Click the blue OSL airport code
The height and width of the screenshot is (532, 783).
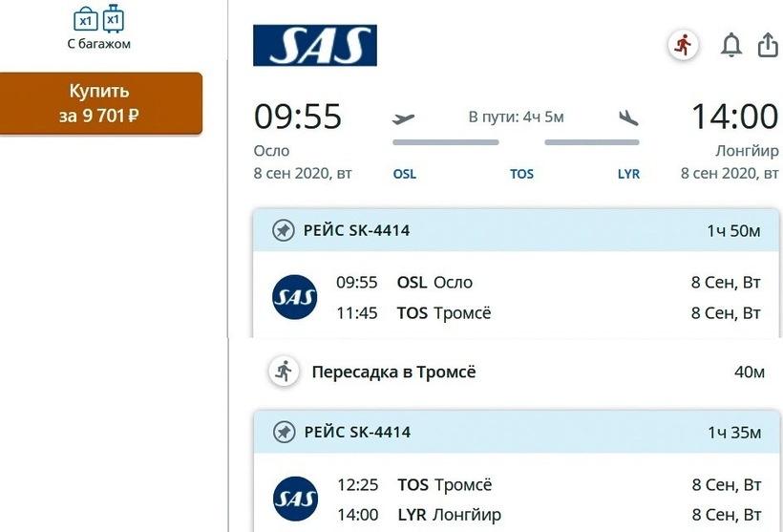click(405, 174)
